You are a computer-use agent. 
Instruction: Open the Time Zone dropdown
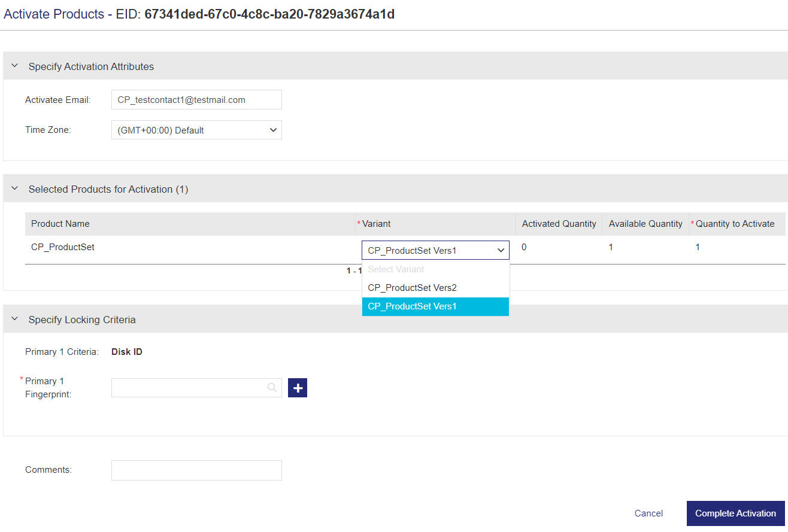coord(196,130)
